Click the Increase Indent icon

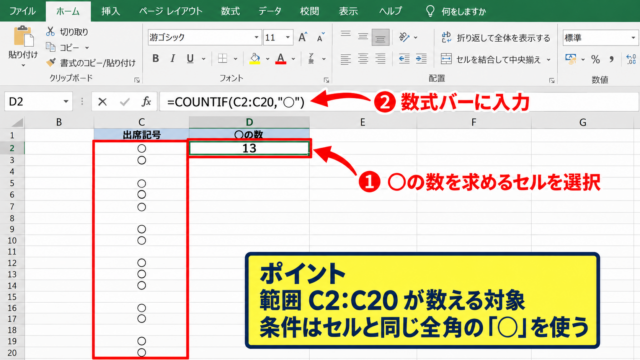(x=421, y=59)
